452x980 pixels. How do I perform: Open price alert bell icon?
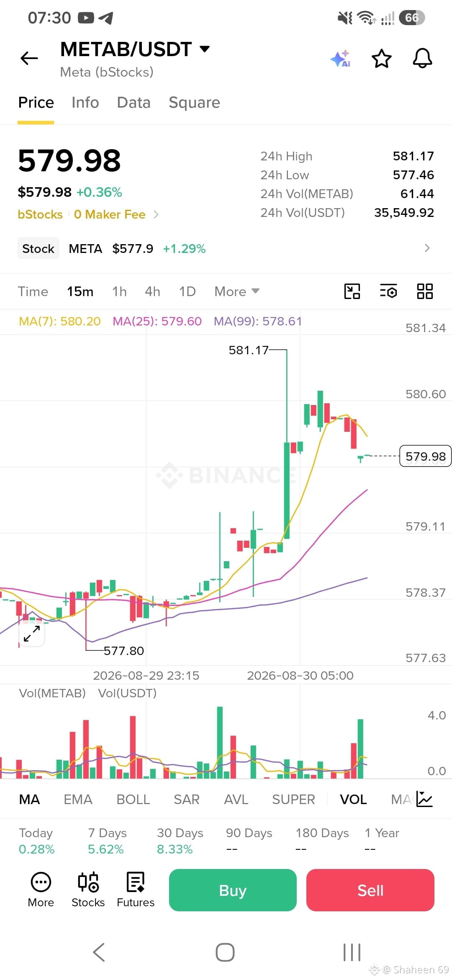[x=422, y=58]
